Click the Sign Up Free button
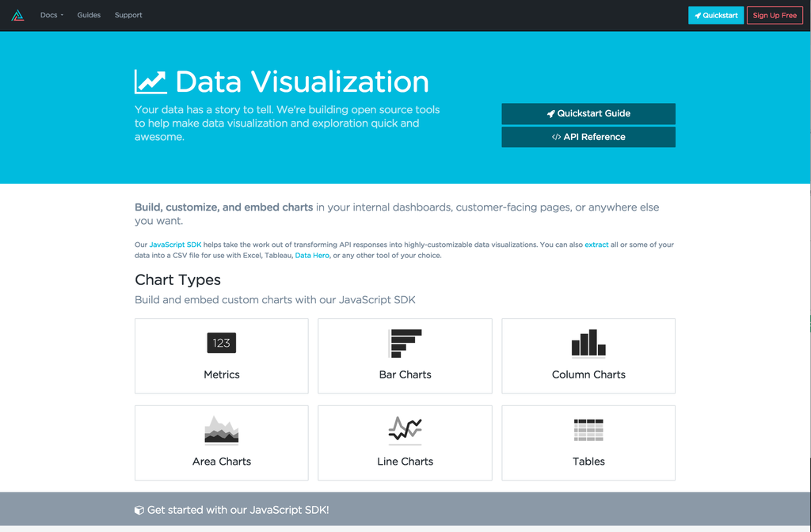Viewport: 811px width, 532px height. coord(775,15)
